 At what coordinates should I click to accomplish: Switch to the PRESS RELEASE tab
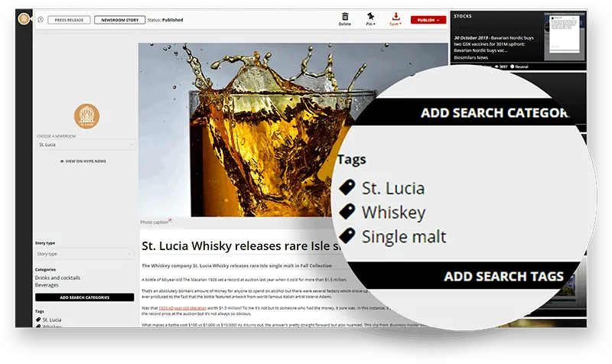pyautogui.click(x=69, y=20)
